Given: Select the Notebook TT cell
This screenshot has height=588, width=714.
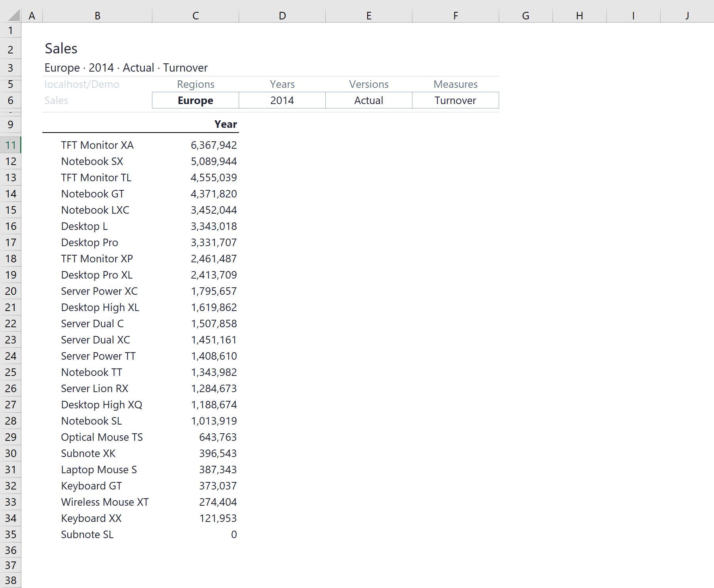Looking at the screenshot, I should [97, 372].
